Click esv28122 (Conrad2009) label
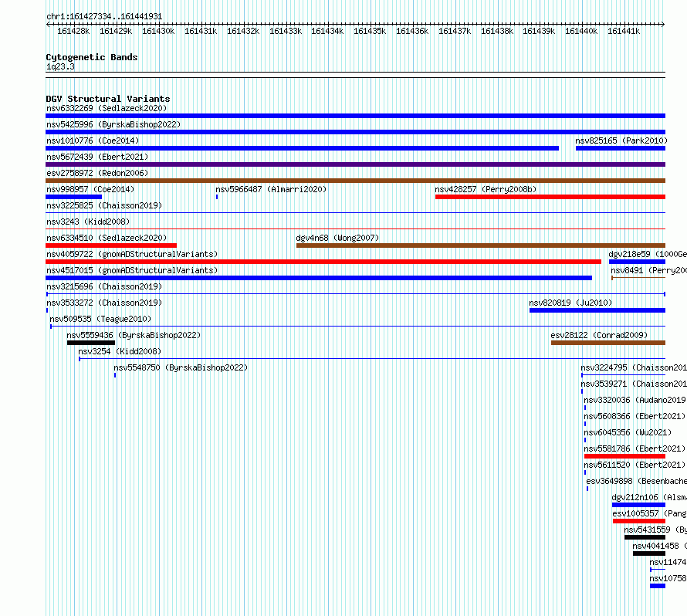Screen dimensions: 687x616 [x=599, y=335]
